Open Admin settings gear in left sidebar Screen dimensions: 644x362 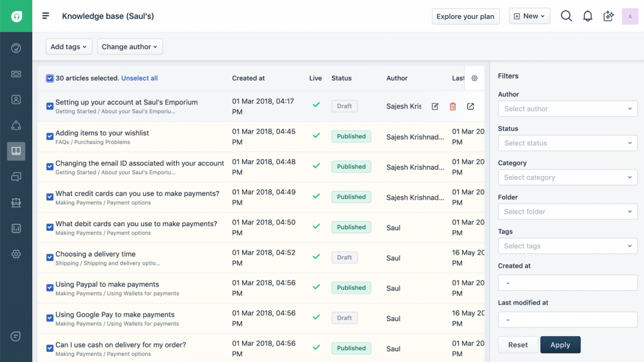(16, 254)
